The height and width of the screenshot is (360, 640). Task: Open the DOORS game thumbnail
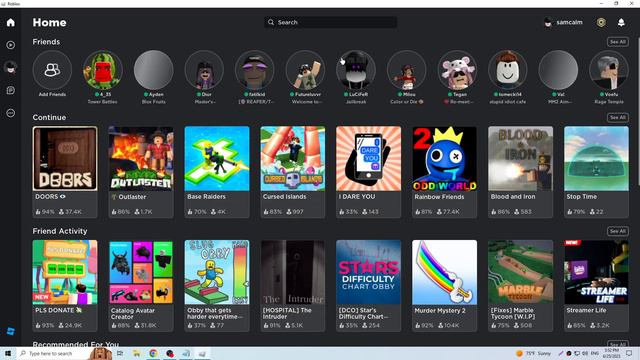[65, 158]
